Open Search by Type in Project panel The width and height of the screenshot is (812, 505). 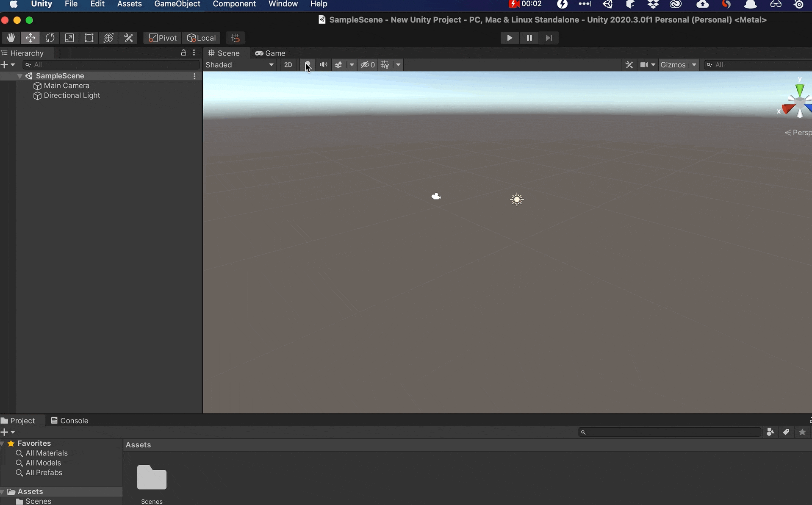(x=770, y=432)
